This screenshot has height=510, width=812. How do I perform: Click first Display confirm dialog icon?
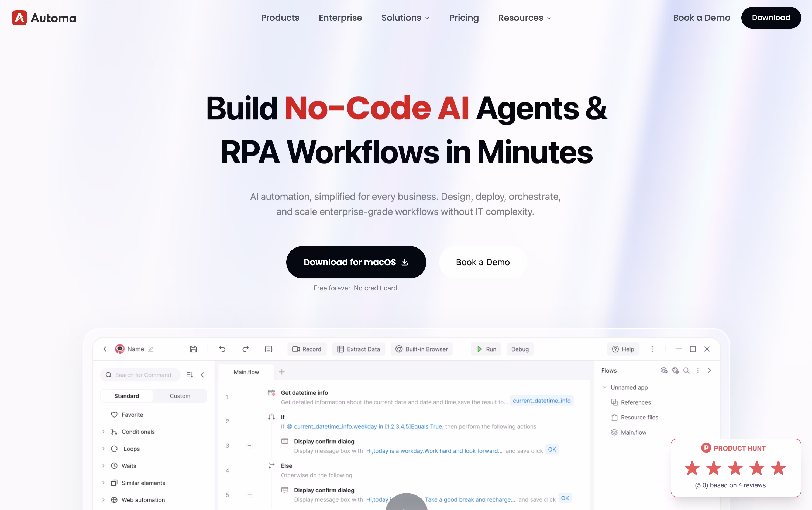[x=285, y=441]
